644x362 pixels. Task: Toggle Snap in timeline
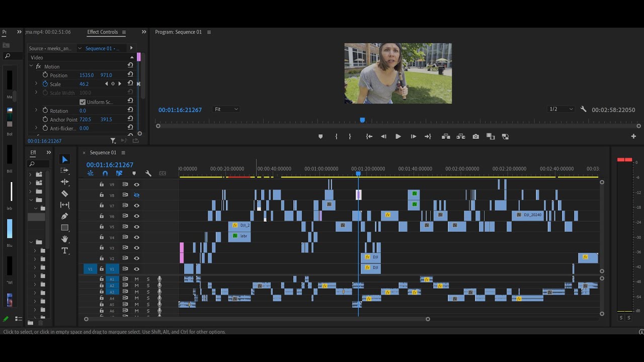(105, 173)
